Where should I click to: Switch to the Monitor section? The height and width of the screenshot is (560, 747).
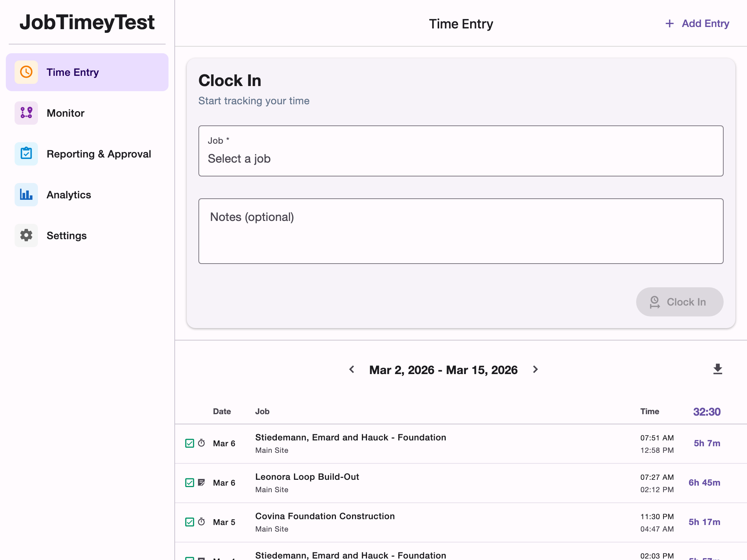pyautogui.click(x=65, y=113)
